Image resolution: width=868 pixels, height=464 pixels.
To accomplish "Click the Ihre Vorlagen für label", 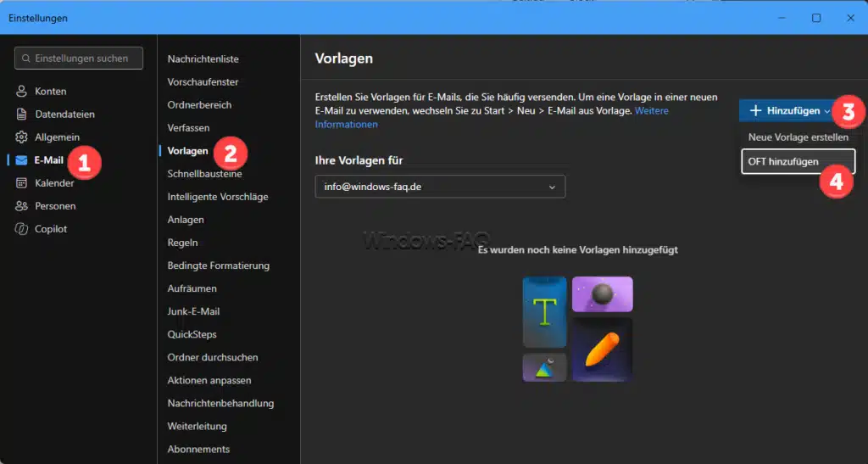I will coord(359,160).
